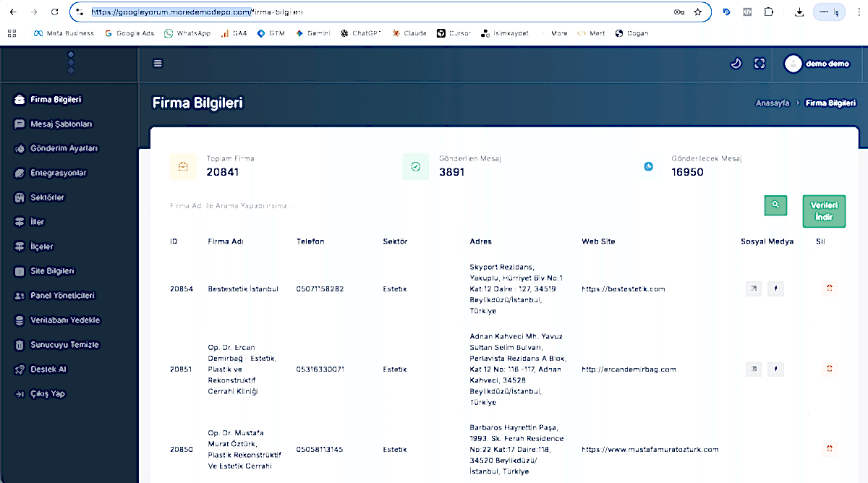Open the browser downloads icon
This screenshot has height=483, width=868.
[799, 12]
